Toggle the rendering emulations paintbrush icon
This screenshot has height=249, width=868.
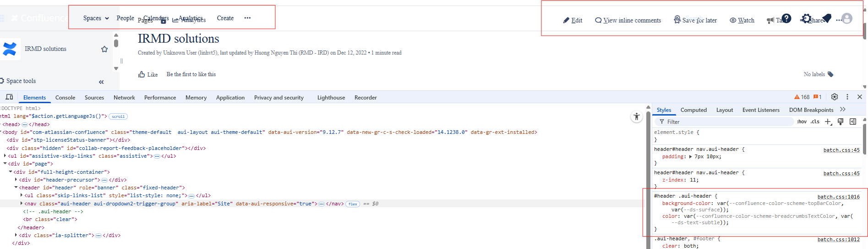pos(841,122)
